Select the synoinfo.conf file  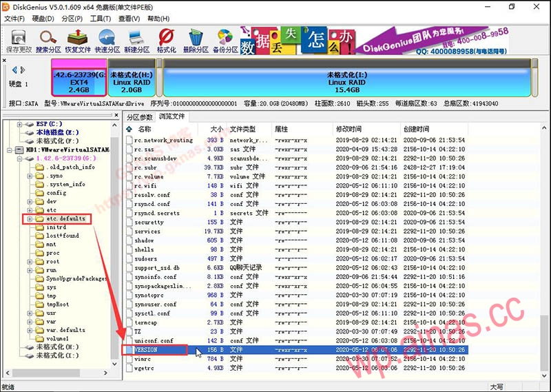(156, 277)
